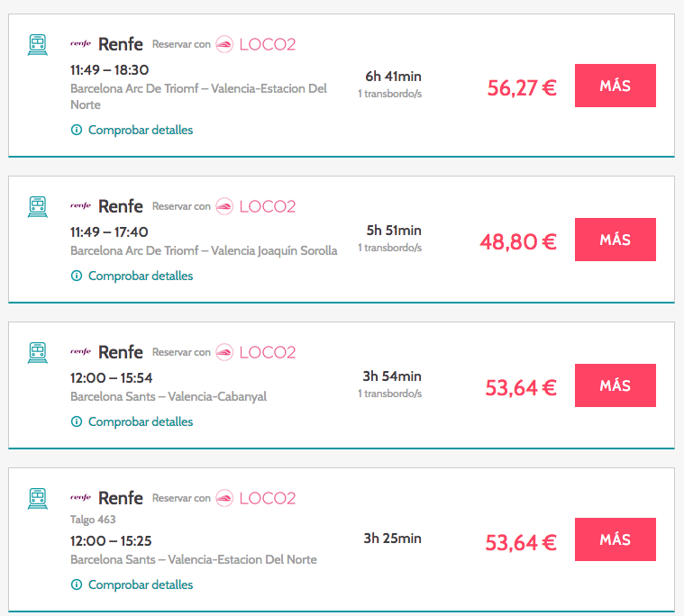Expand Comprobar detalles for 11:49 – 18:30 trip
This screenshot has width=684, height=616.
tap(140, 130)
